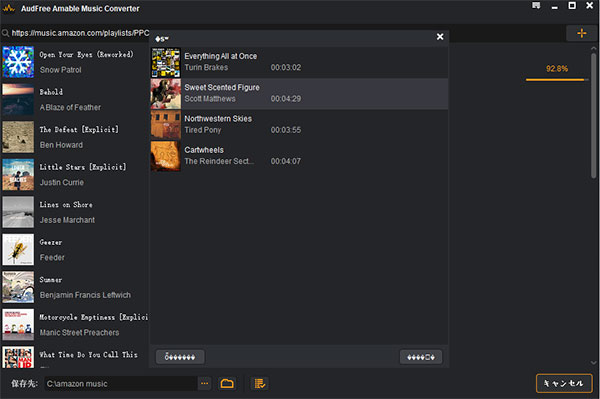Select the Cartwheels track
Screen dimensions: 600x399
(x=299, y=156)
